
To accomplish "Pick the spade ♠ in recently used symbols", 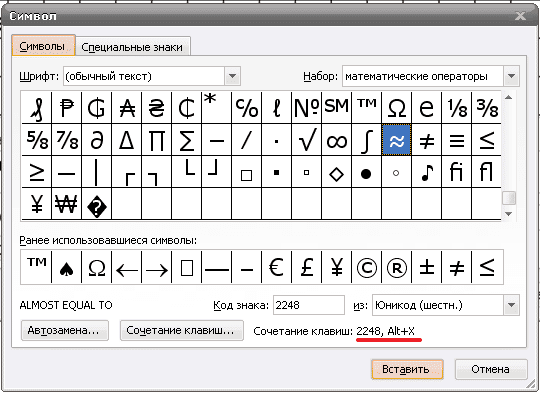I will (66, 267).
